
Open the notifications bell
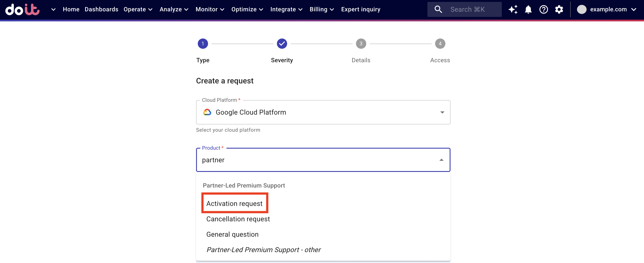(x=528, y=9)
